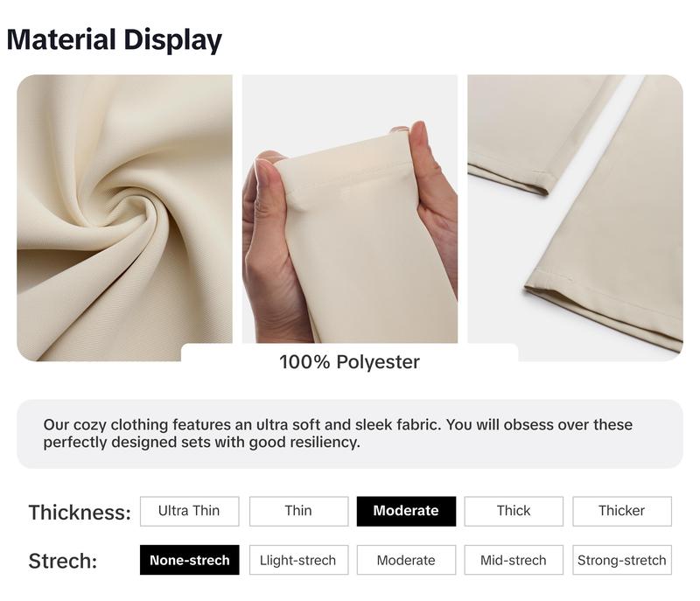Click the Strech row label
This screenshot has height=601, width=700.
coord(63,561)
